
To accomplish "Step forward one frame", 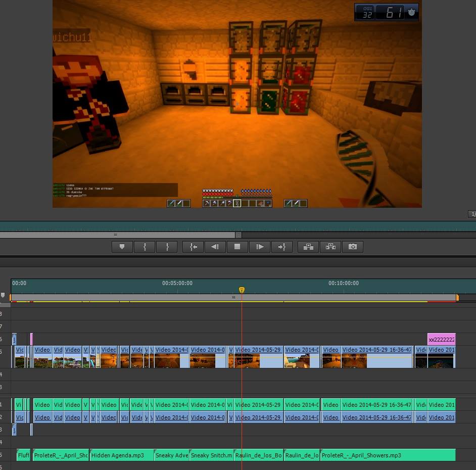I will coord(260,247).
